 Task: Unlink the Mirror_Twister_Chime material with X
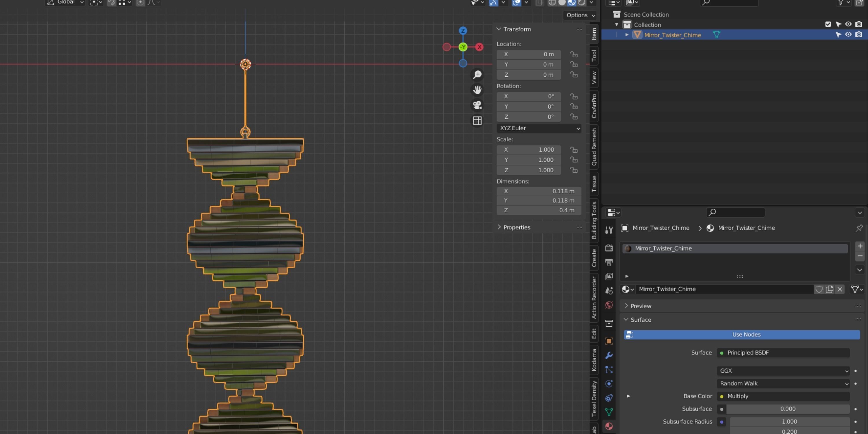840,289
